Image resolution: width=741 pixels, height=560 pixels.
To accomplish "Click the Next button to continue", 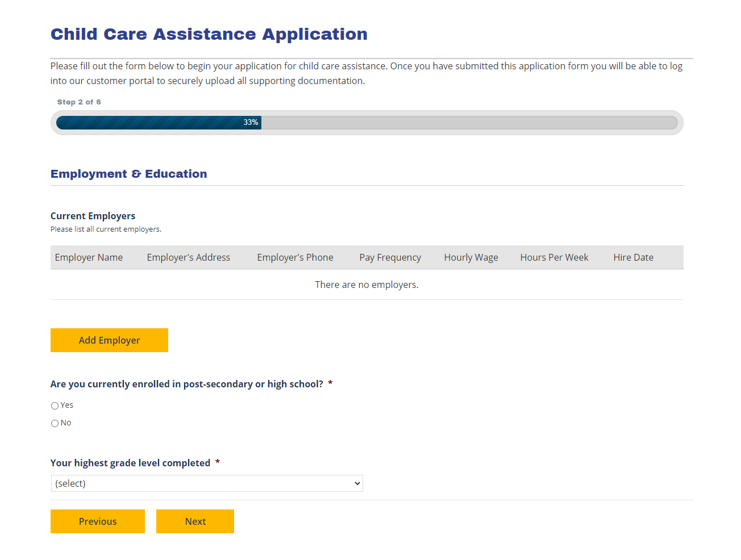I will pyautogui.click(x=195, y=521).
